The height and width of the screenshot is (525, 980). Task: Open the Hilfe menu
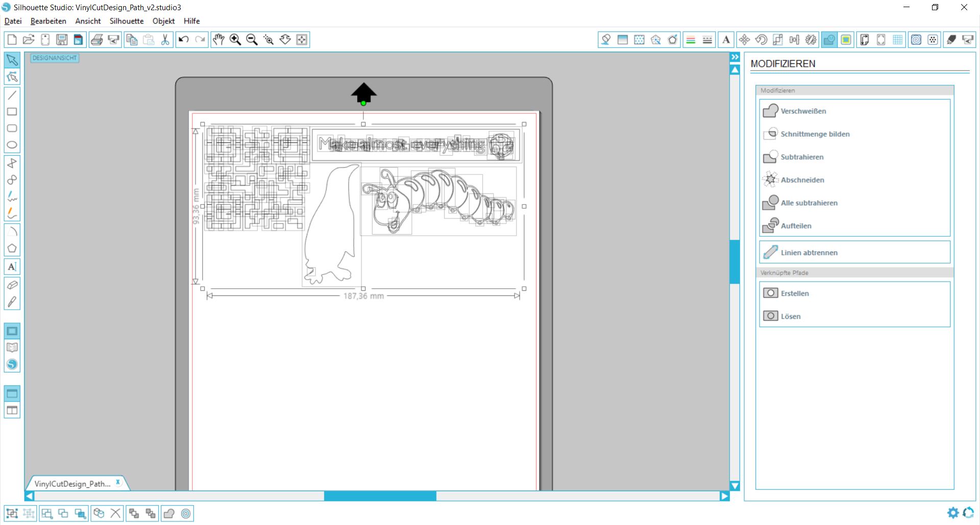(192, 21)
